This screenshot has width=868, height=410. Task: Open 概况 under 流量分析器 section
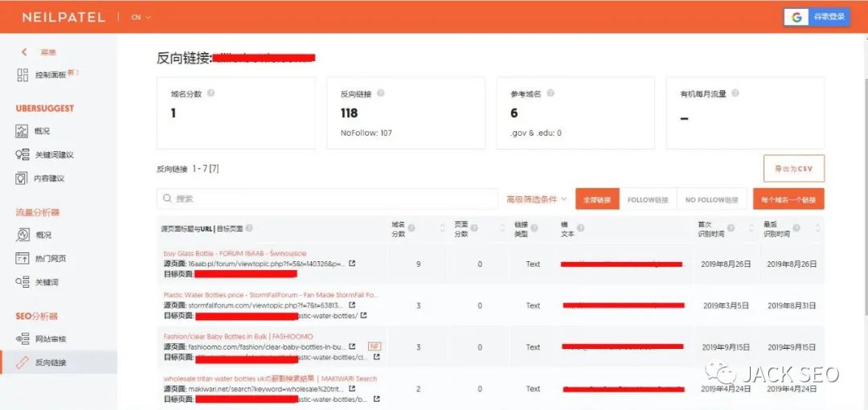point(33,235)
